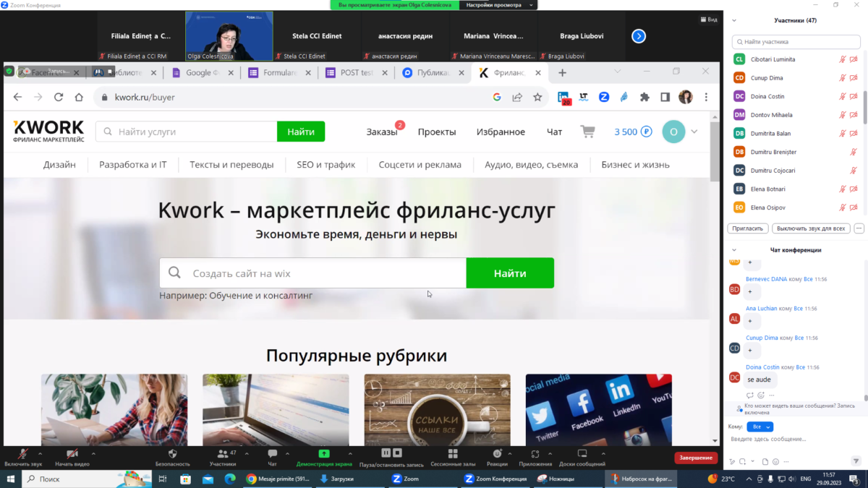Collapse the conference chat panel chevron
Viewport: 868px width, 488px height.
[x=734, y=250]
